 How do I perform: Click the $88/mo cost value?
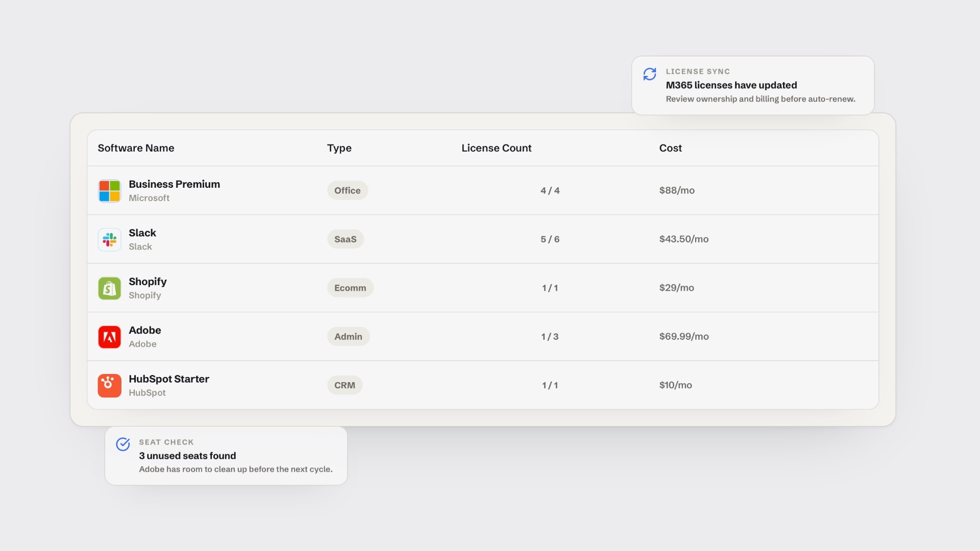coord(677,190)
